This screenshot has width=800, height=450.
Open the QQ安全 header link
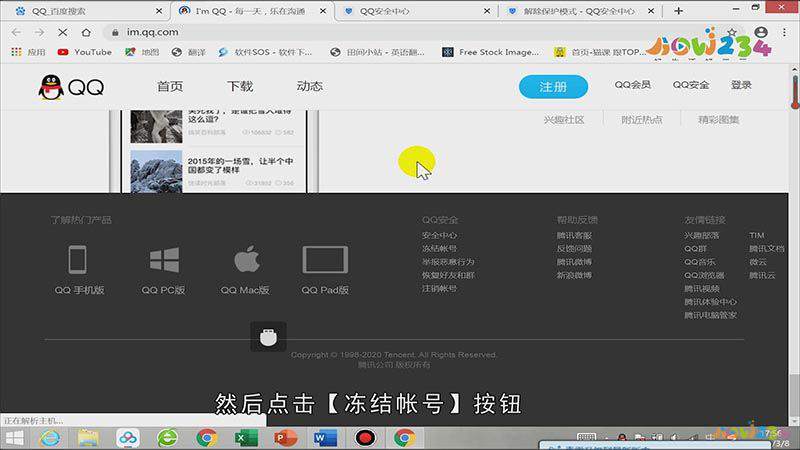(x=691, y=85)
